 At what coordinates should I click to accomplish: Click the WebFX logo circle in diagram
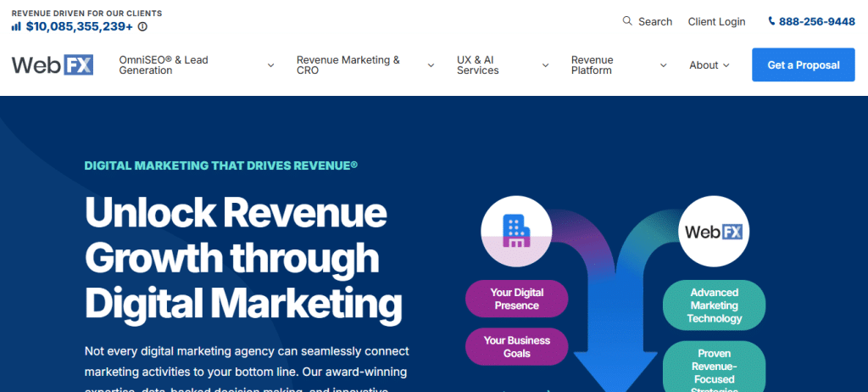tap(714, 231)
